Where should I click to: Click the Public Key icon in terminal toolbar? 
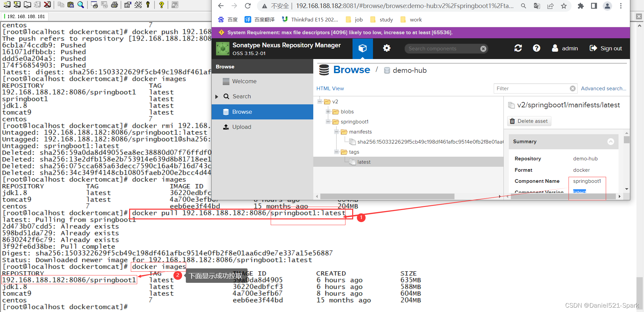tap(148, 5)
